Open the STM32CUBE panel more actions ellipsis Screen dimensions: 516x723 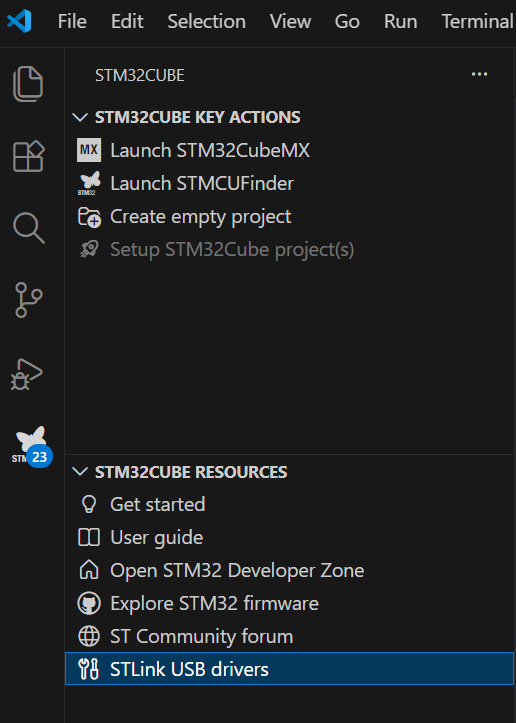click(480, 74)
